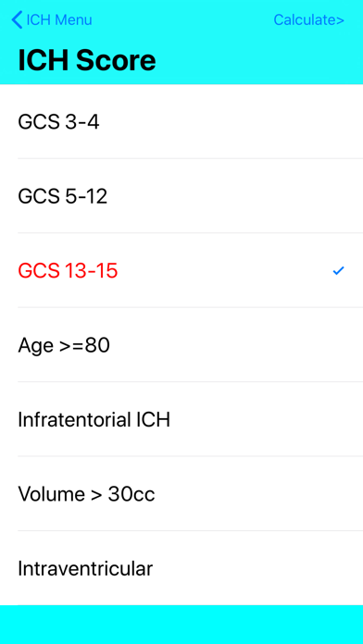This screenshot has height=644, width=363.
Task: Toggle the Volume > 30cc criterion
Action: coord(181,493)
